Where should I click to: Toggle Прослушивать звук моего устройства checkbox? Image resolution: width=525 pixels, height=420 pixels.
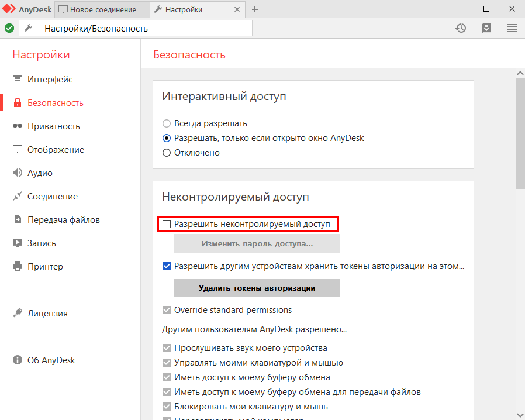point(167,348)
